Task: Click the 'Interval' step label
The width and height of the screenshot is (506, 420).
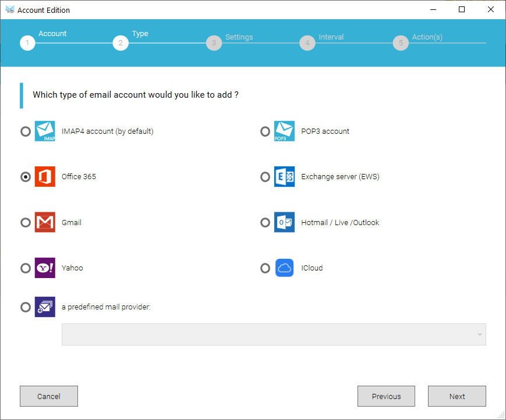Action: [x=331, y=37]
